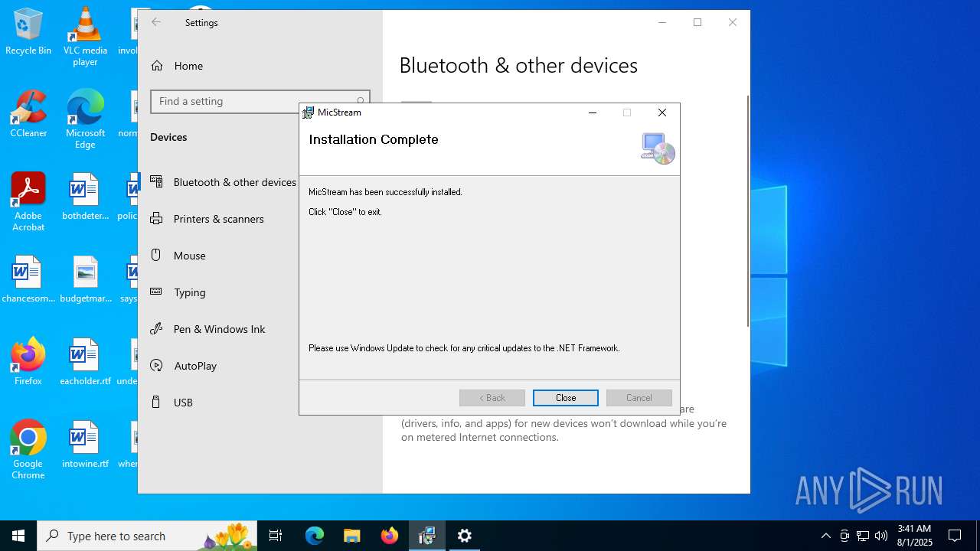
Task: Click the mouse icon in Settings sidebar
Action: pos(155,255)
